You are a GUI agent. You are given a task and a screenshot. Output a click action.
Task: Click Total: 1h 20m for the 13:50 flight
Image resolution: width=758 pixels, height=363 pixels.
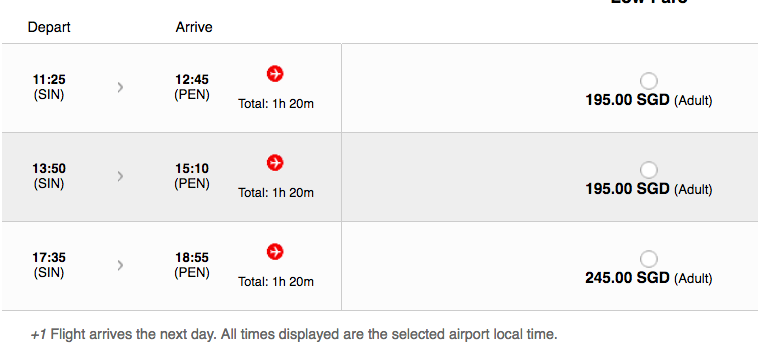(276, 192)
